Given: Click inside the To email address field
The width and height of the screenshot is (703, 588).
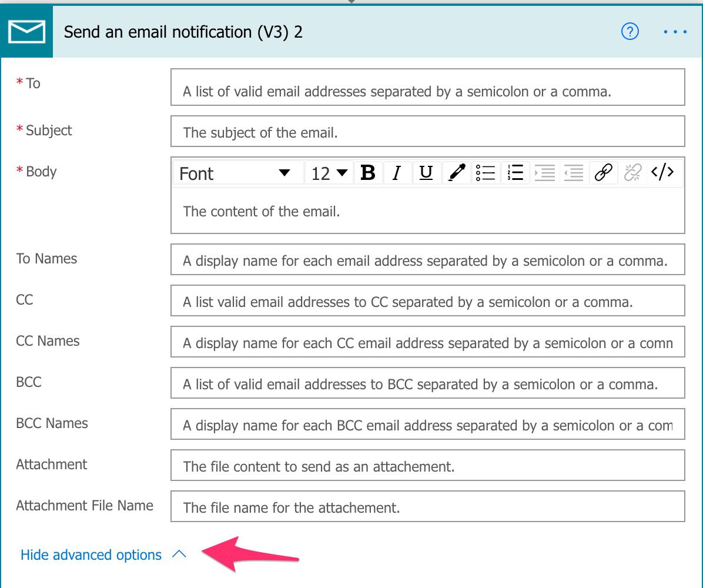Looking at the screenshot, I should click(427, 87).
